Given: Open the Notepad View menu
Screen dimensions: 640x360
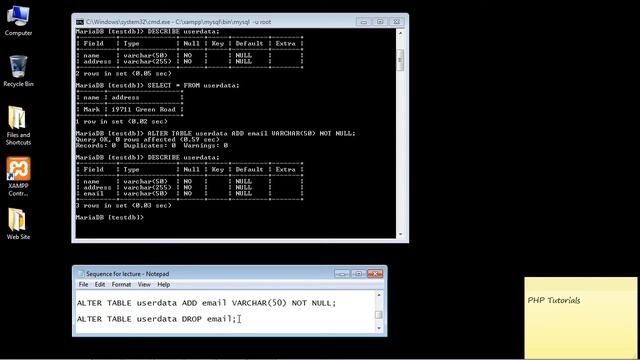Looking at the screenshot, I should (144, 284).
